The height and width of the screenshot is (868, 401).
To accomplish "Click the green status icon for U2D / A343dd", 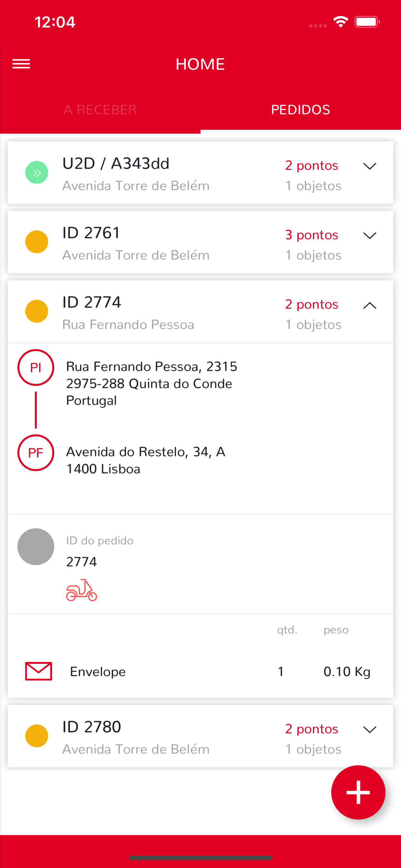I will [37, 172].
